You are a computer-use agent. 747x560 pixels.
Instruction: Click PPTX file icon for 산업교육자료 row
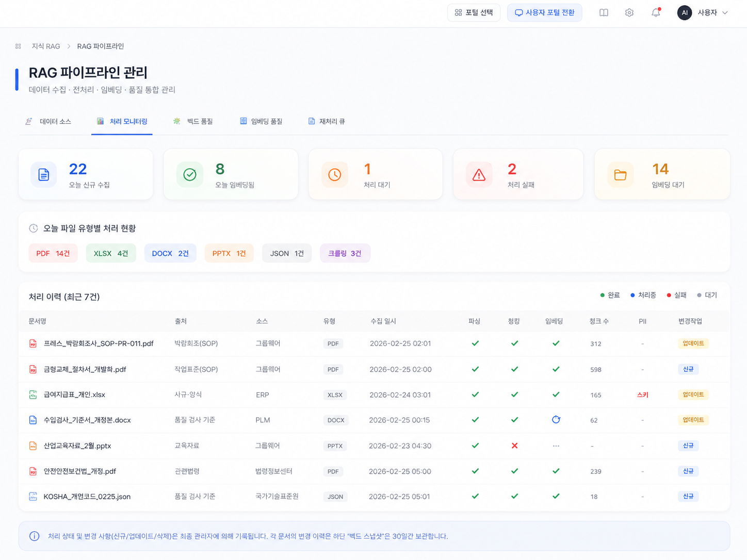33,446
